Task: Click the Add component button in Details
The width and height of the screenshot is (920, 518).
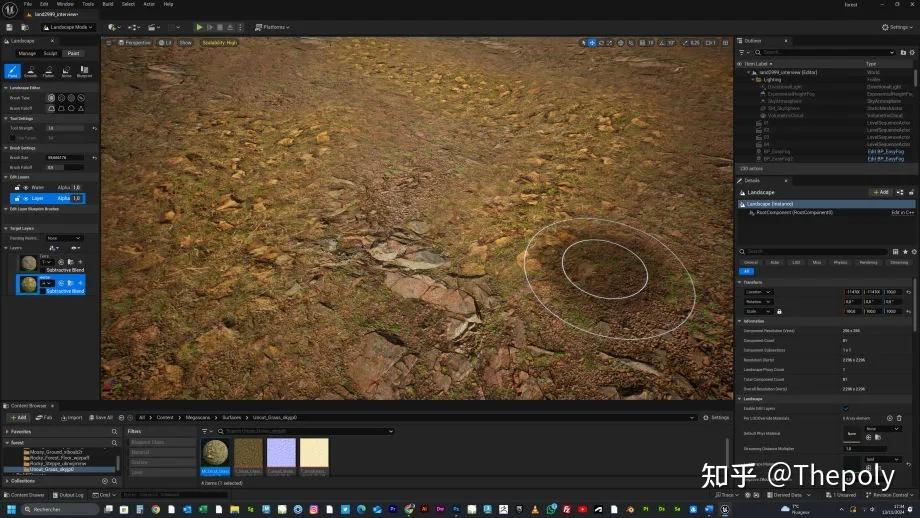Action: (x=881, y=192)
